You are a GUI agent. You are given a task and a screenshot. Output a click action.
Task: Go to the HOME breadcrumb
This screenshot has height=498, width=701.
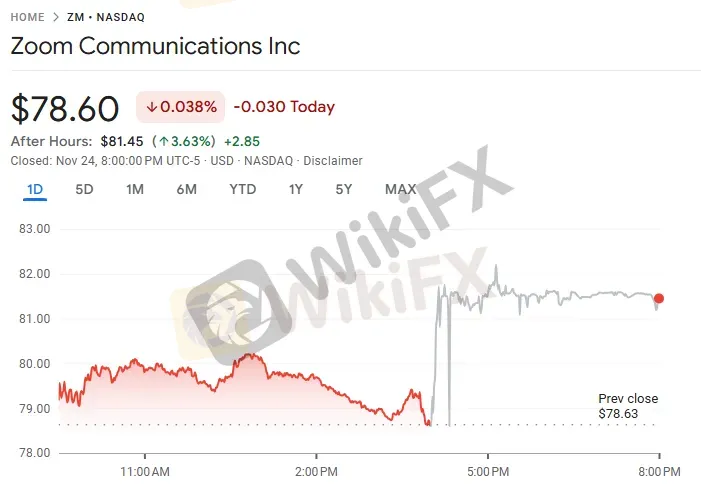tap(28, 17)
